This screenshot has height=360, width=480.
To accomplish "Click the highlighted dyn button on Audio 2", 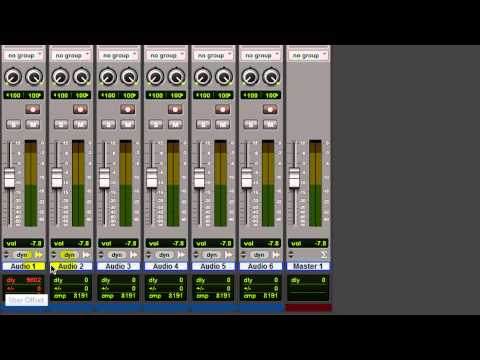I will click(x=69, y=255).
